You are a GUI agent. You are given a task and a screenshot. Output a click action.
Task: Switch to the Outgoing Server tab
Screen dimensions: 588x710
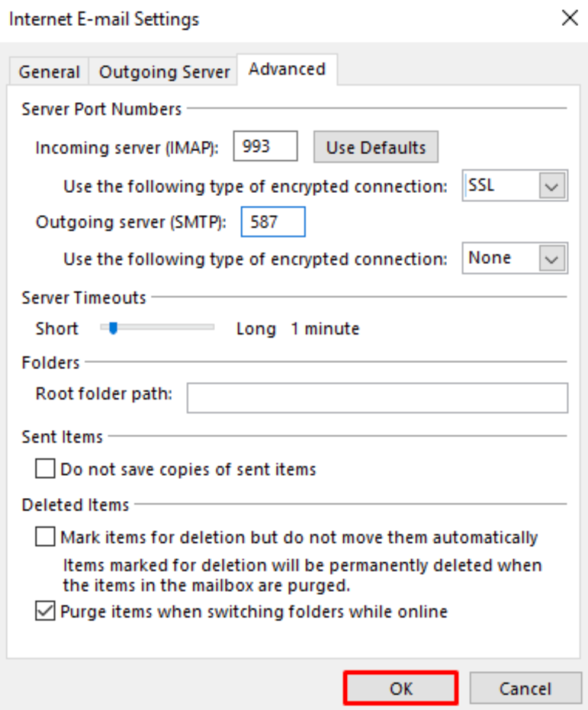pos(163,71)
